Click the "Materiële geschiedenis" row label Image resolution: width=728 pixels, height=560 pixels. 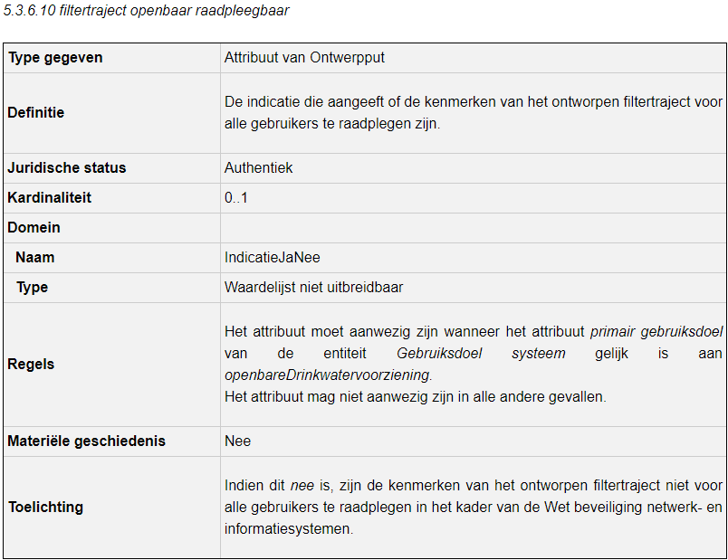click(x=86, y=441)
